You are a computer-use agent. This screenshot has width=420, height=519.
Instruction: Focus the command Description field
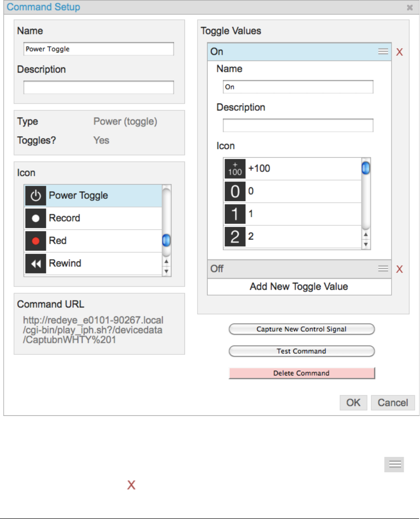[99, 88]
